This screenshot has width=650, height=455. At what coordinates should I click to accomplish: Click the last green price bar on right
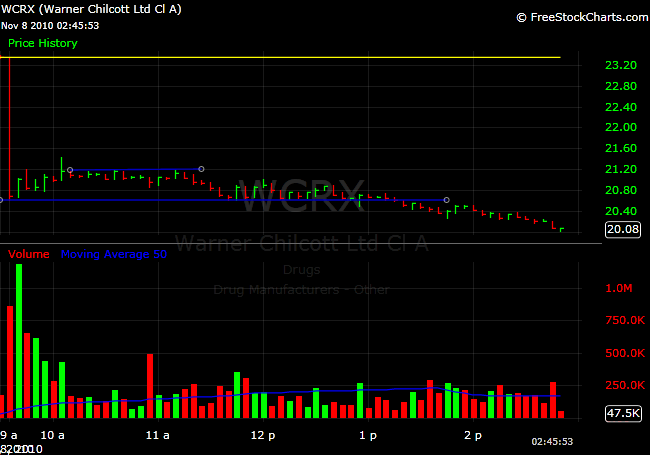click(x=562, y=229)
